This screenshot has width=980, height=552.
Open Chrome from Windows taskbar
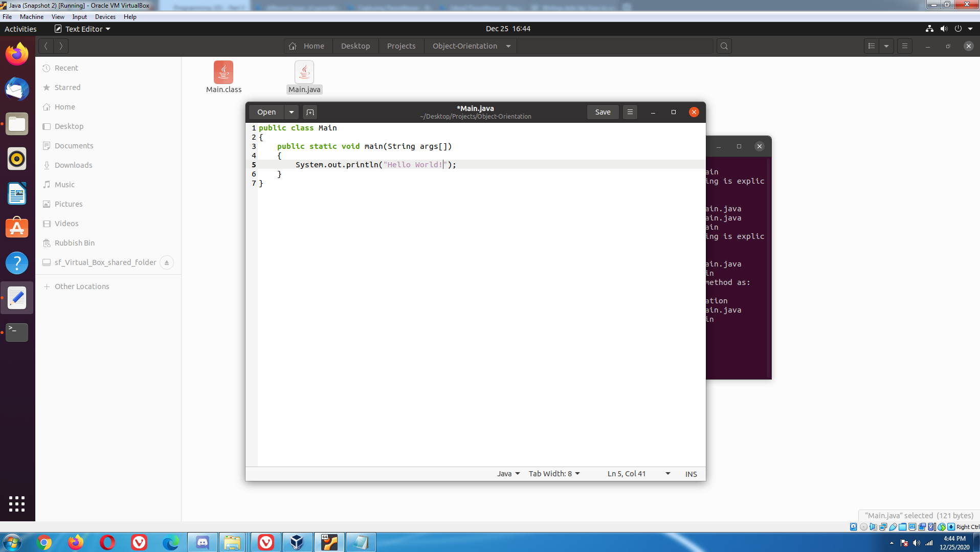coord(44,542)
